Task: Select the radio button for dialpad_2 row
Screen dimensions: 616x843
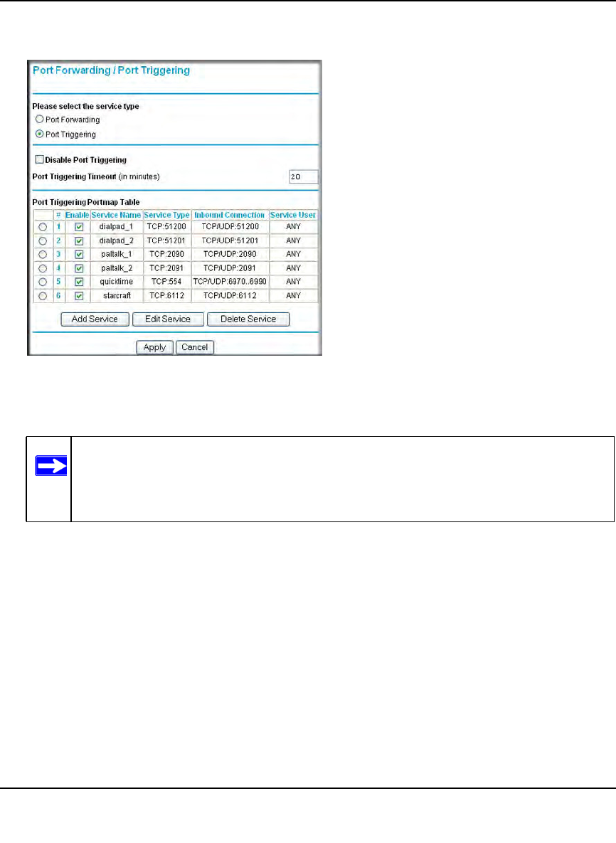Action: point(43,241)
